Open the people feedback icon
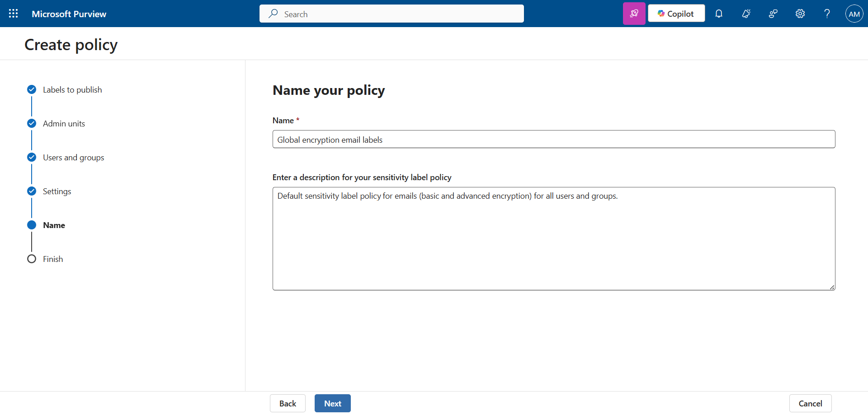The height and width of the screenshot is (415, 868). click(x=773, y=14)
